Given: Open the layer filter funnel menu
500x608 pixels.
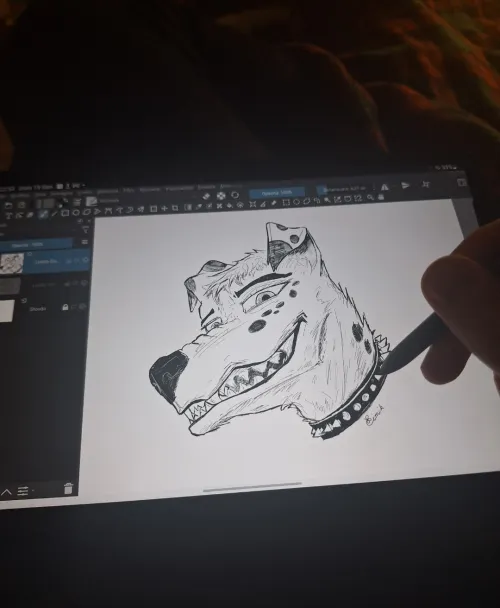Looking at the screenshot, I should (85, 230).
